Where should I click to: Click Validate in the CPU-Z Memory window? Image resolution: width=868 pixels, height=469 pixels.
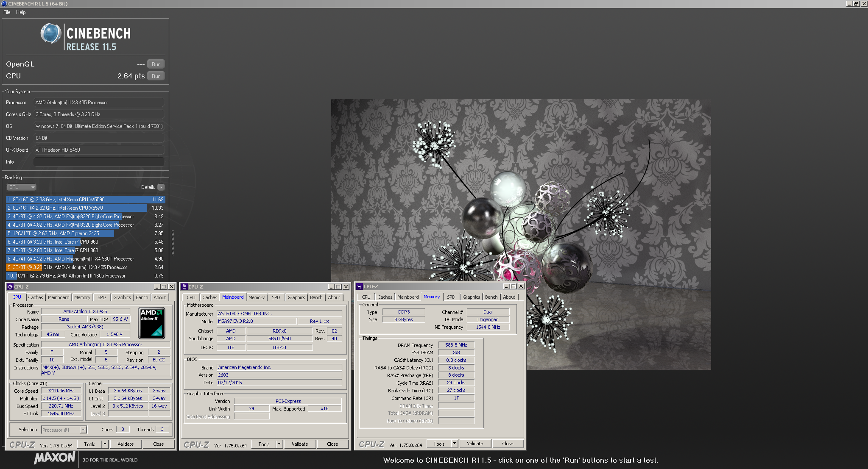click(x=475, y=444)
